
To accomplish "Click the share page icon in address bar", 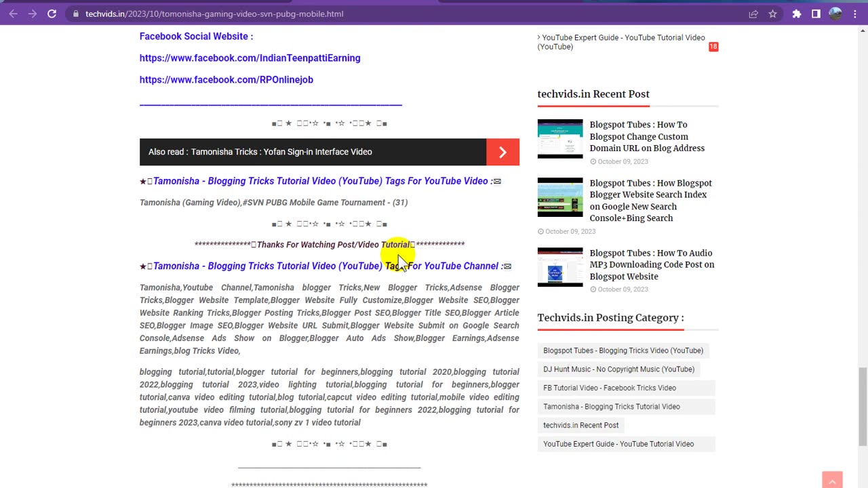I will click(753, 14).
